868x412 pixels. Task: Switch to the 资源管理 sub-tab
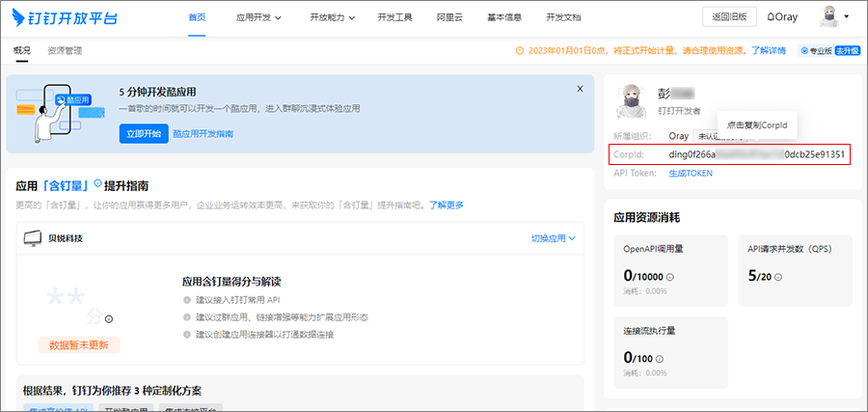pyautogui.click(x=65, y=50)
